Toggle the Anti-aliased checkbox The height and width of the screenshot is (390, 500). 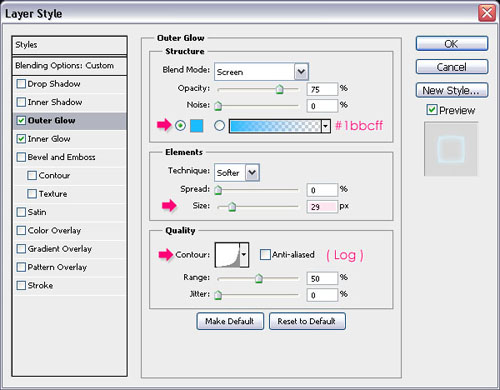tap(265, 255)
